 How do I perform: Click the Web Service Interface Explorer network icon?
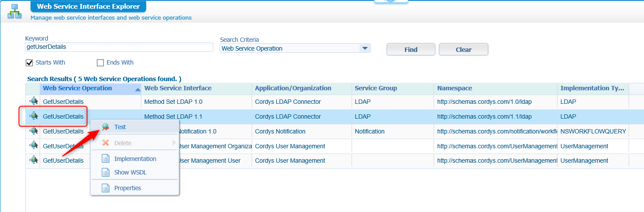click(15, 11)
